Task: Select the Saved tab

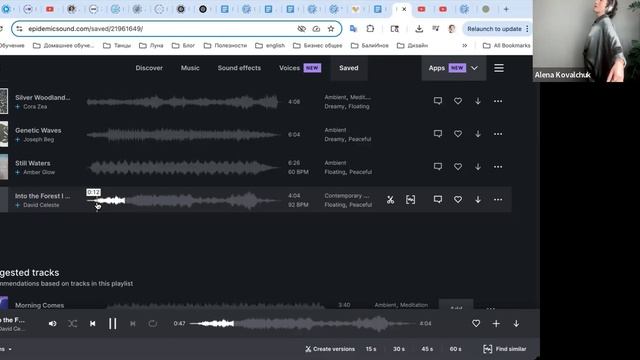Action: click(x=349, y=68)
